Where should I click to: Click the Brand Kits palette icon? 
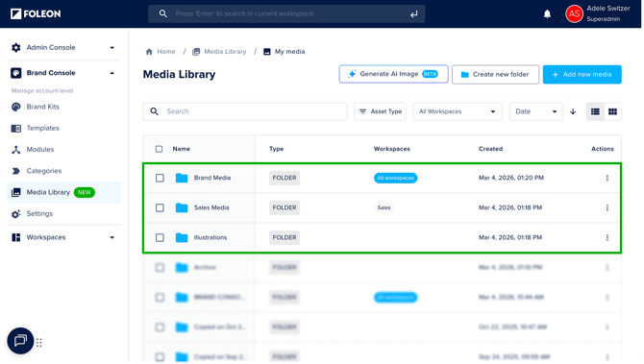coord(16,108)
